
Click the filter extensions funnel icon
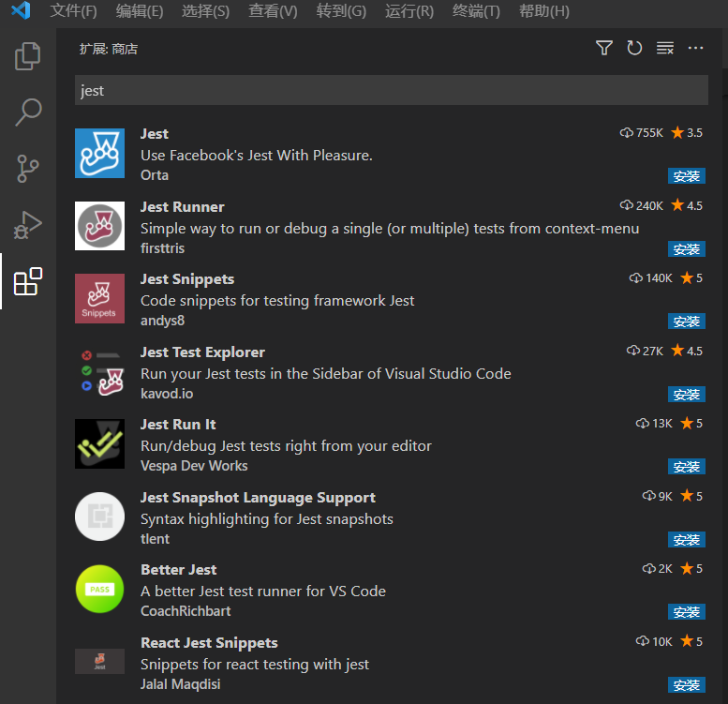(x=604, y=48)
